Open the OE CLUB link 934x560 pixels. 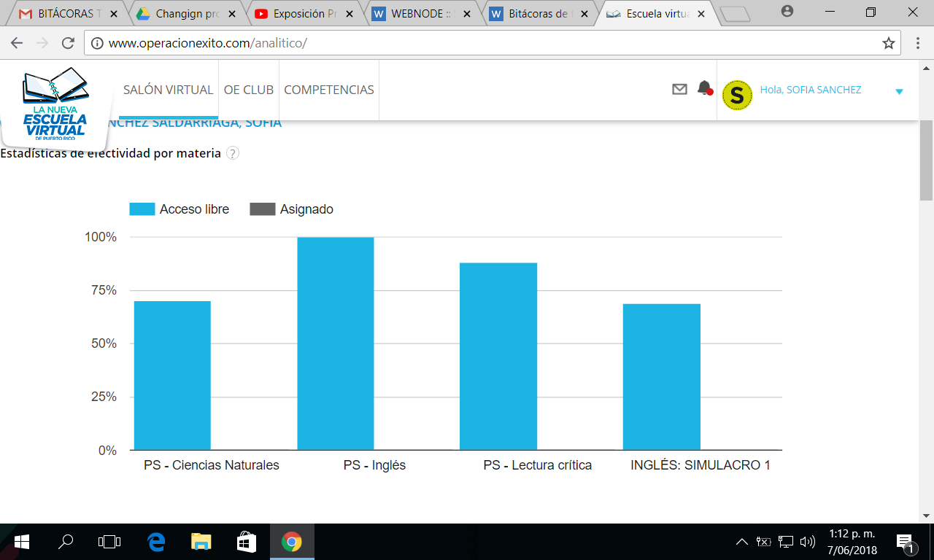point(248,90)
